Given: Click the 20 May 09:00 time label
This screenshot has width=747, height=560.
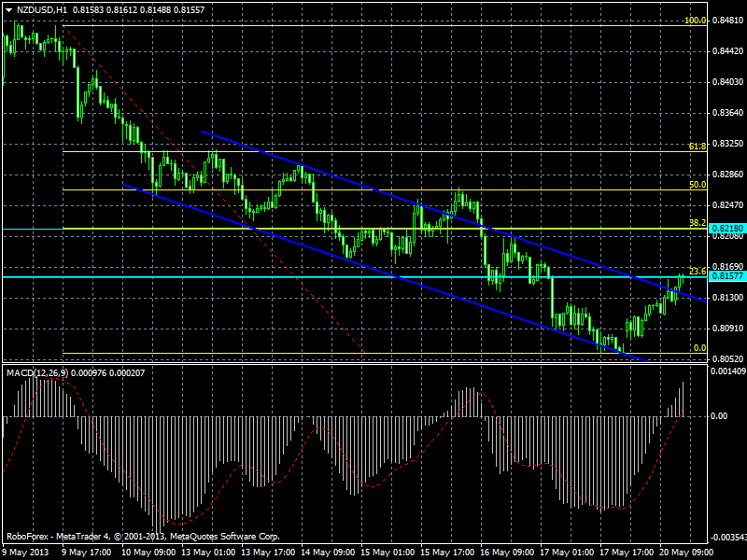Looking at the screenshot, I should (686, 553).
